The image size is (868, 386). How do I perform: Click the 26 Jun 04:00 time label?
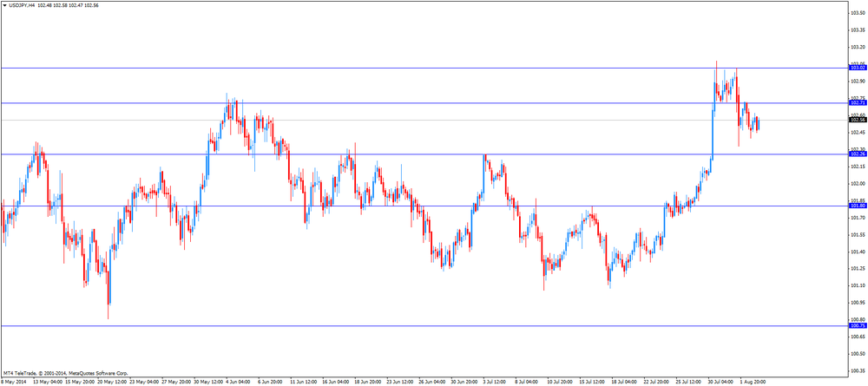pyautogui.click(x=432, y=382)
